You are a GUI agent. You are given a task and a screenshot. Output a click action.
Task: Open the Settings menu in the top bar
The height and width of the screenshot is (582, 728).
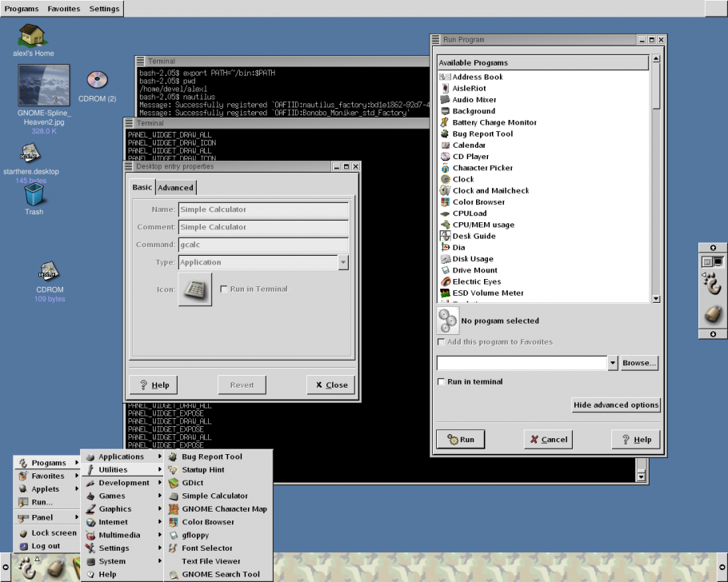pyautogui.click(x=103, y=8)
